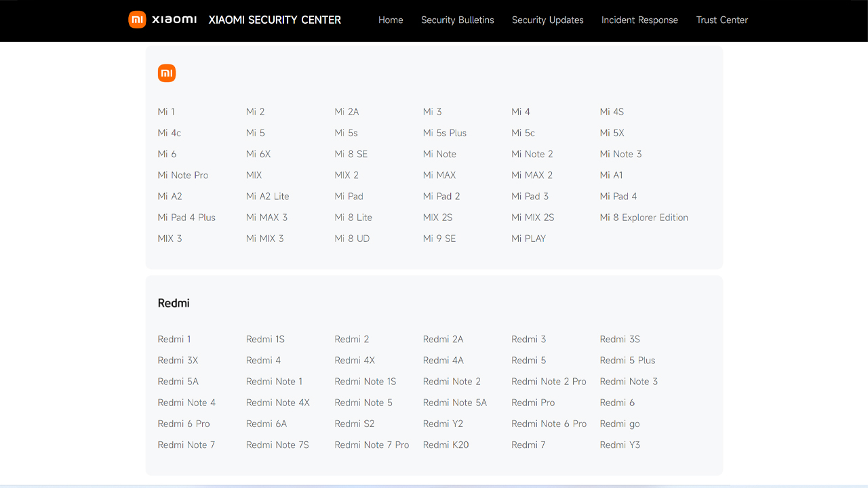Select the Mi 1 device link
868x488 pixels.
click(x=166, y=112)
